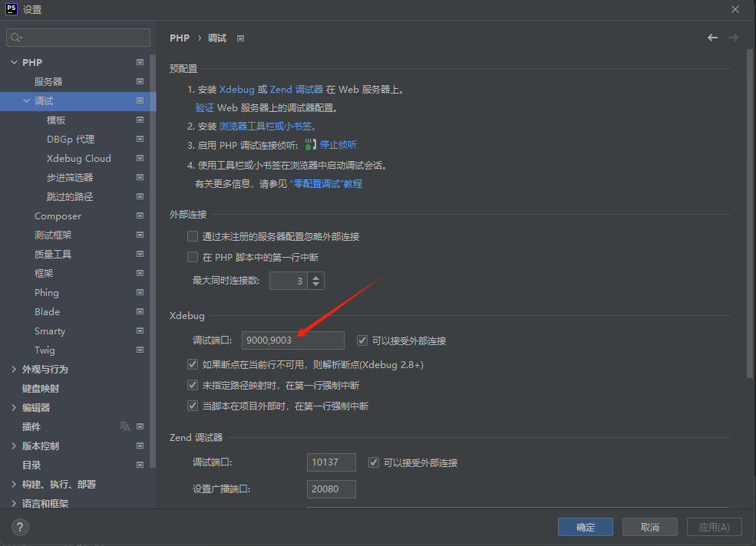Click the project-level icon beside DBGp 代理

click(x=140, y=139)
